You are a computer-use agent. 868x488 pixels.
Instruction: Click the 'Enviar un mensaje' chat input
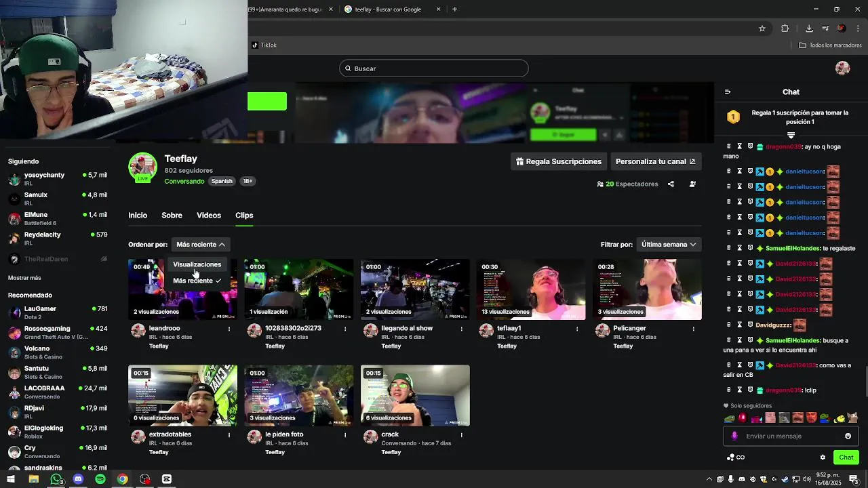(x=791, y=436)
